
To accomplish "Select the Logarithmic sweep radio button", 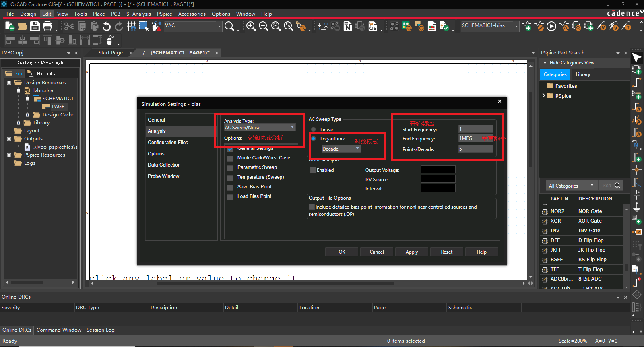I will [313, 138].
